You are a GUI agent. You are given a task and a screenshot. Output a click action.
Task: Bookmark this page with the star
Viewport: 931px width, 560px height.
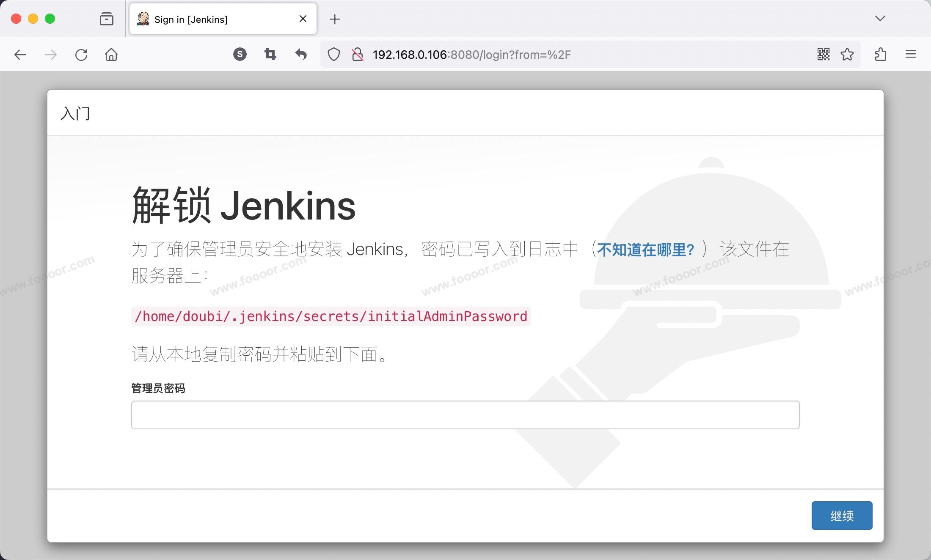point(847,54)
